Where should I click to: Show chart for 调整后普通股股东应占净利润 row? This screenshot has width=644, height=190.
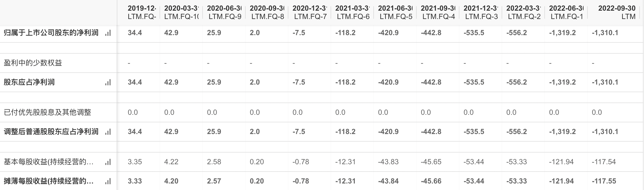[108, 132]
